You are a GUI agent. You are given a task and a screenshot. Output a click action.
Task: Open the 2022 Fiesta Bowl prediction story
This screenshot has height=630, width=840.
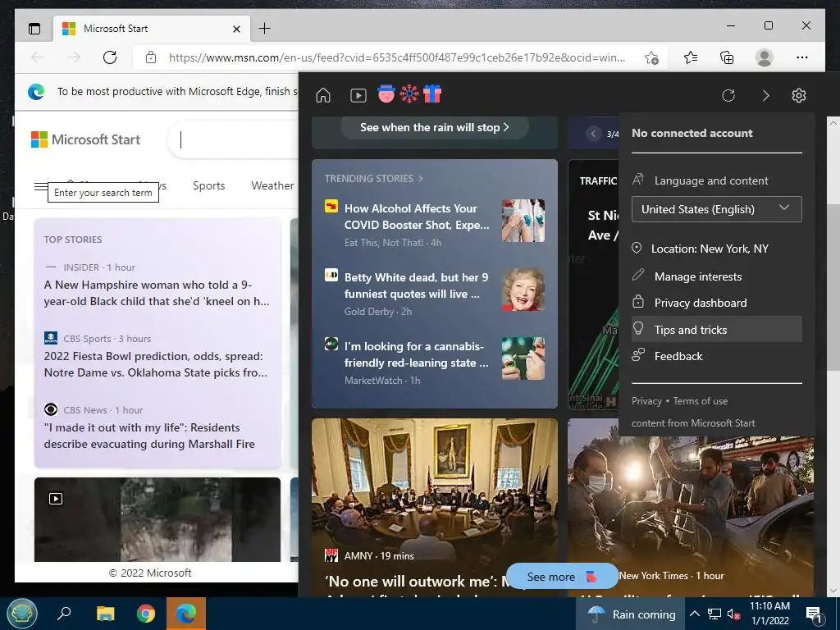155,364
